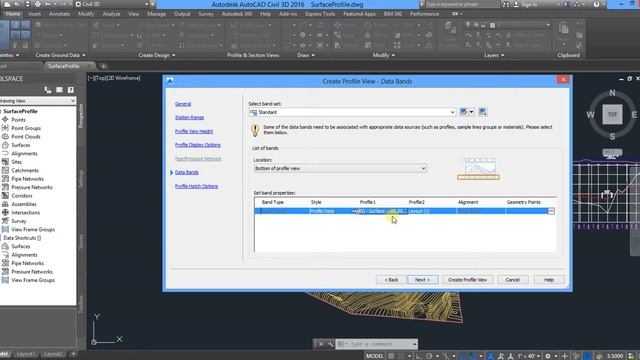Click the Profile2 cell showing Layout (1)
The height and width of the screenshot is (360, 640).
click(x=431, y=211)
